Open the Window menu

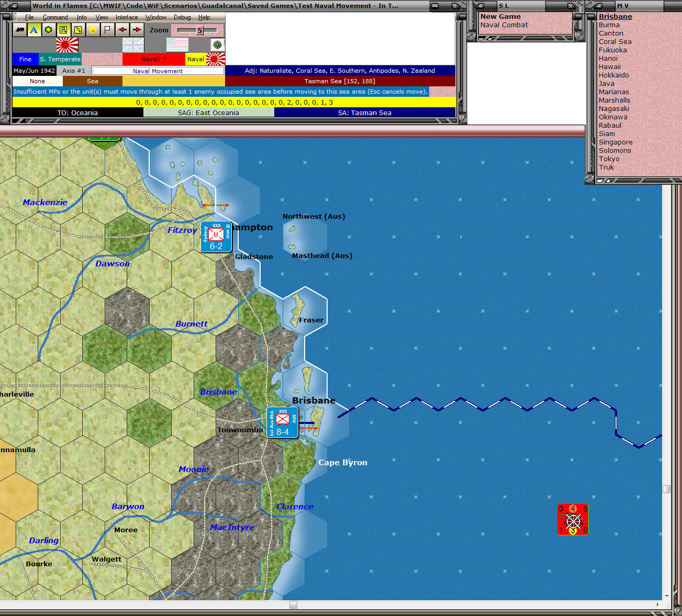(x=155, y=17)
